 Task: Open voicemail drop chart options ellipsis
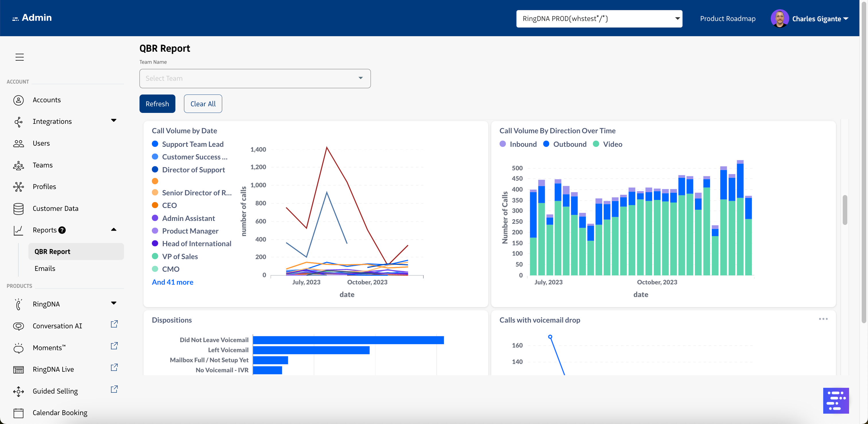[823, 319]
